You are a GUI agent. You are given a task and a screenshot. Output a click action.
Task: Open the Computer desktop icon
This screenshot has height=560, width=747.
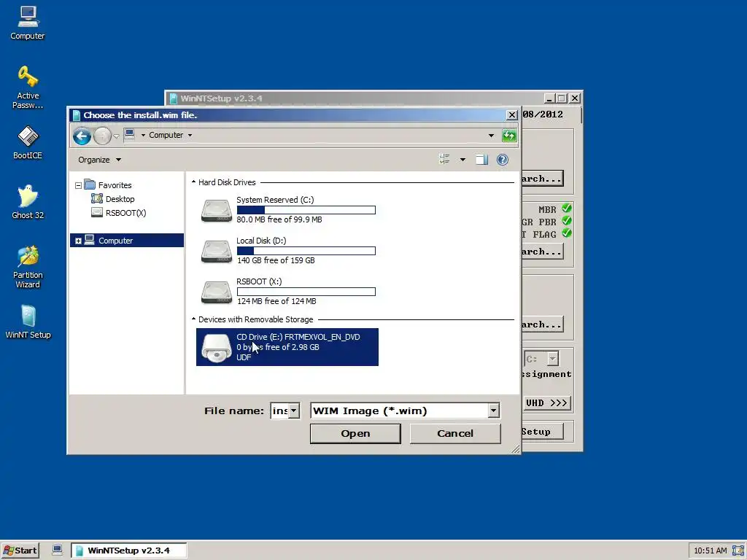point(28,23)
